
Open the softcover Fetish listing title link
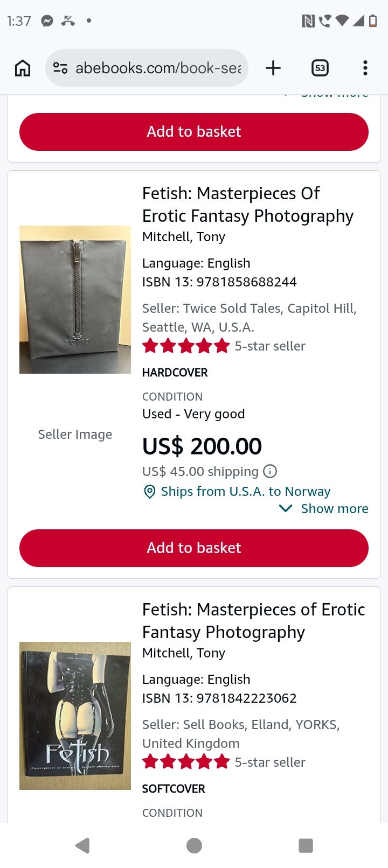(x=254, y=621)
